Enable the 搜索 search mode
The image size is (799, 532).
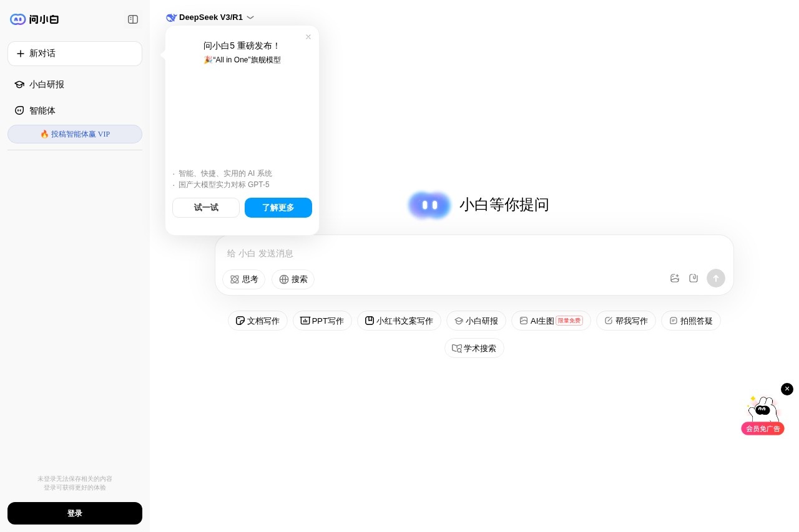click(293, 279)
